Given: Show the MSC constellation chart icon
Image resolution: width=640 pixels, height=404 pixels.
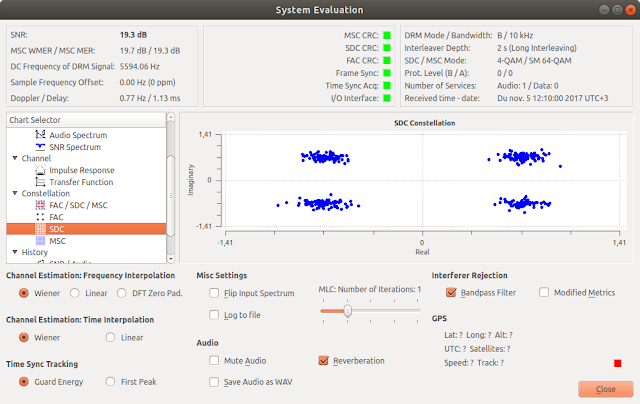Looking at the screenshot, I should (x=40, y=241).
